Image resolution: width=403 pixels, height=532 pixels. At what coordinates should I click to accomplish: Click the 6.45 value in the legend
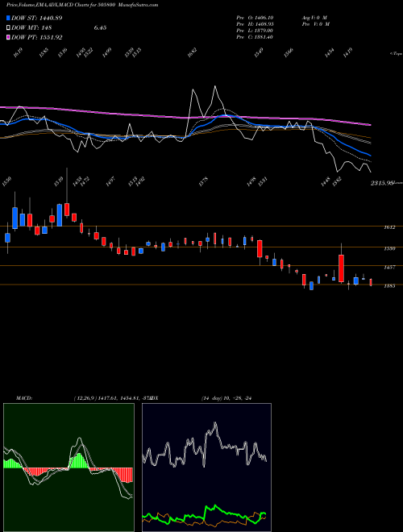[x=100, y=28]
